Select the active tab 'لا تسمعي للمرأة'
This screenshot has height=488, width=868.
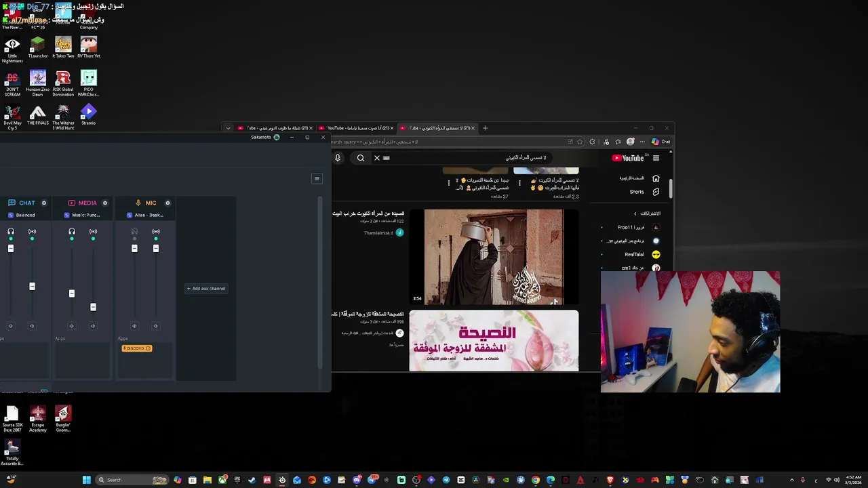coord(437,128)
